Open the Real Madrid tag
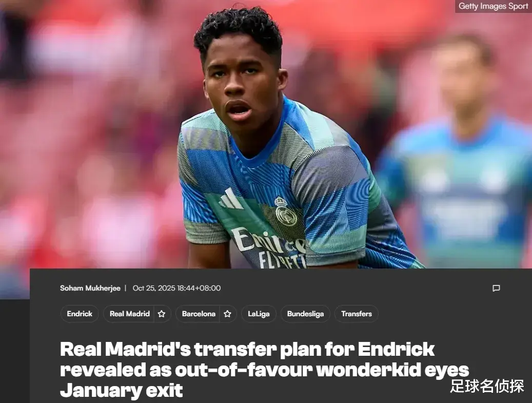The width and height of the screenshot is (532, 403). point(130,314)
